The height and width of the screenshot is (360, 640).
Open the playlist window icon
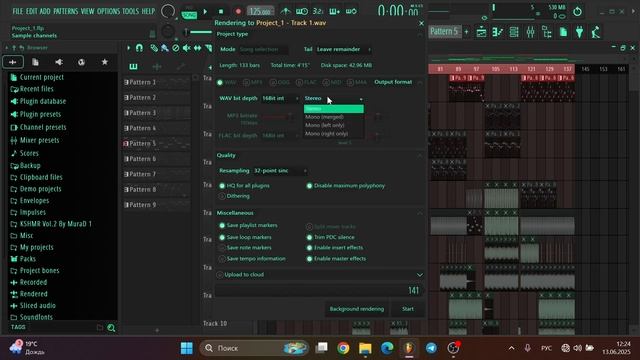[481, 32]
